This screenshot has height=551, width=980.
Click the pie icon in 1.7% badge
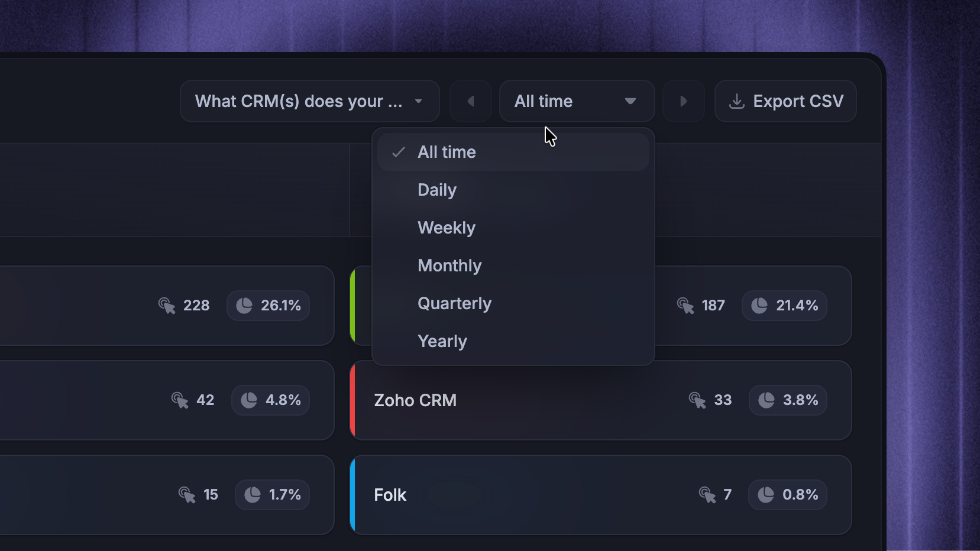click(x=253, y=495)
